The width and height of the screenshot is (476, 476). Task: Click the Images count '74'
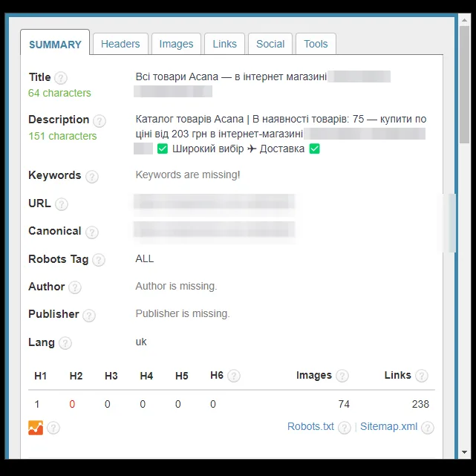point(344,404)
